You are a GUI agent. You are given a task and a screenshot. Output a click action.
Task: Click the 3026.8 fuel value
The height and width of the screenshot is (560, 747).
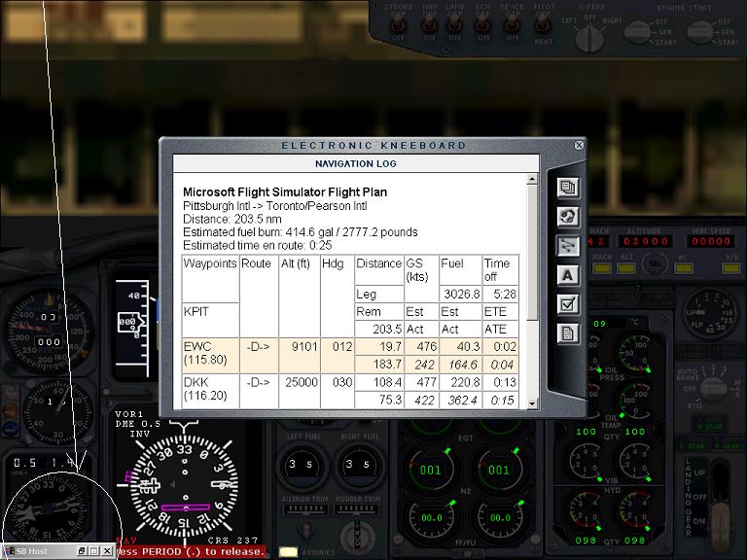click(461, 295)
